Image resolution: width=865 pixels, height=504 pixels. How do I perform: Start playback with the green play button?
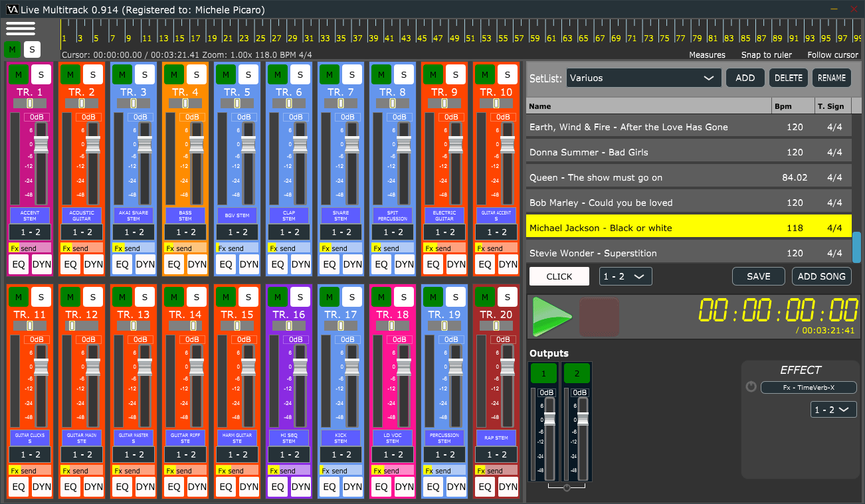click(552, 317)
